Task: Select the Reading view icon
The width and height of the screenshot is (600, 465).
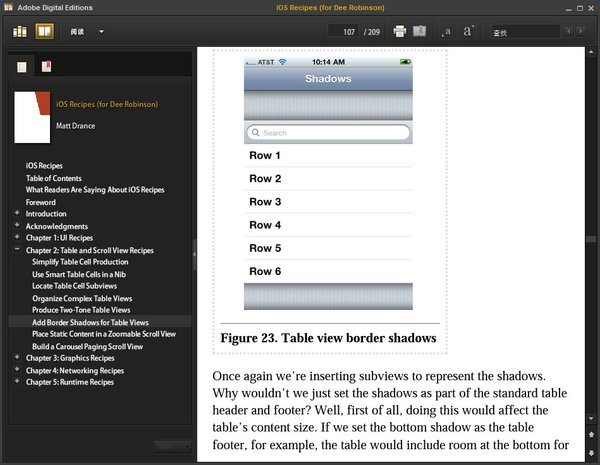Action: coord(44,31)
